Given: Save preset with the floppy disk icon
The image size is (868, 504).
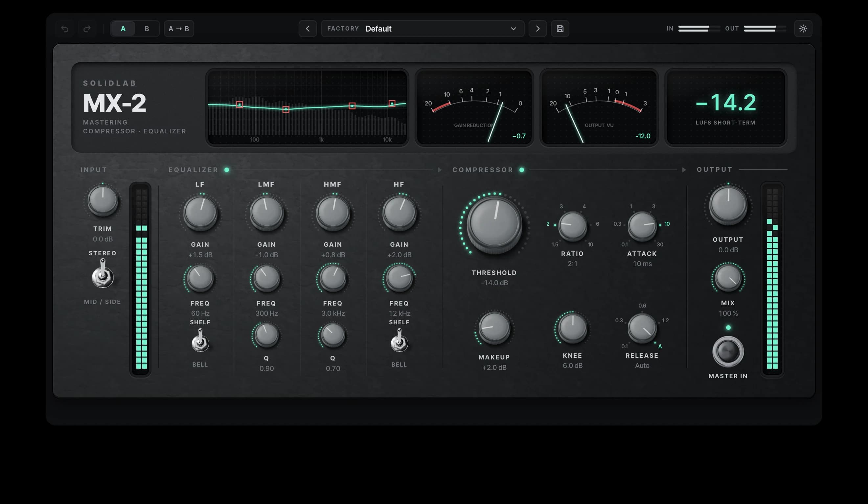Looking at the screenshot, I should (560, 29).
